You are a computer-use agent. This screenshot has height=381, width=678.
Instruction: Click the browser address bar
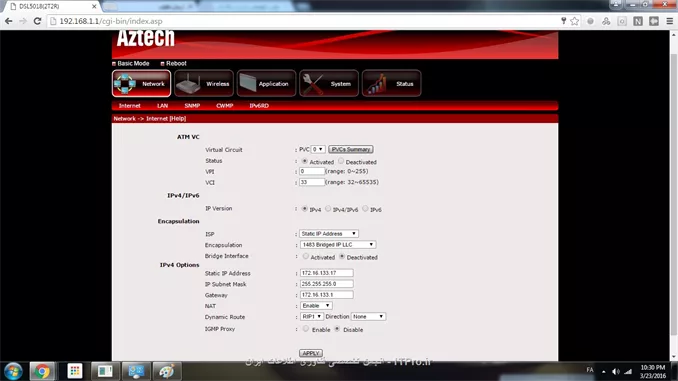(x=303, y=21)
